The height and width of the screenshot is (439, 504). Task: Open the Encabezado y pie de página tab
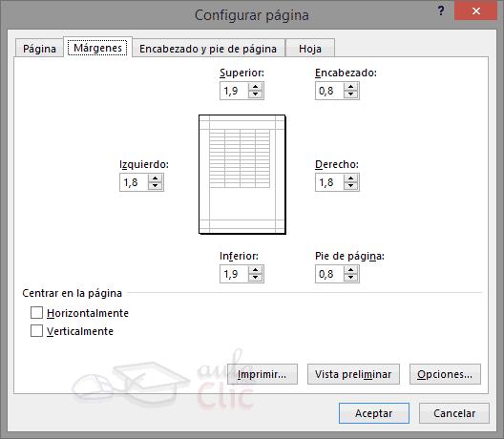pyautogui.click(x=208, y=49)
